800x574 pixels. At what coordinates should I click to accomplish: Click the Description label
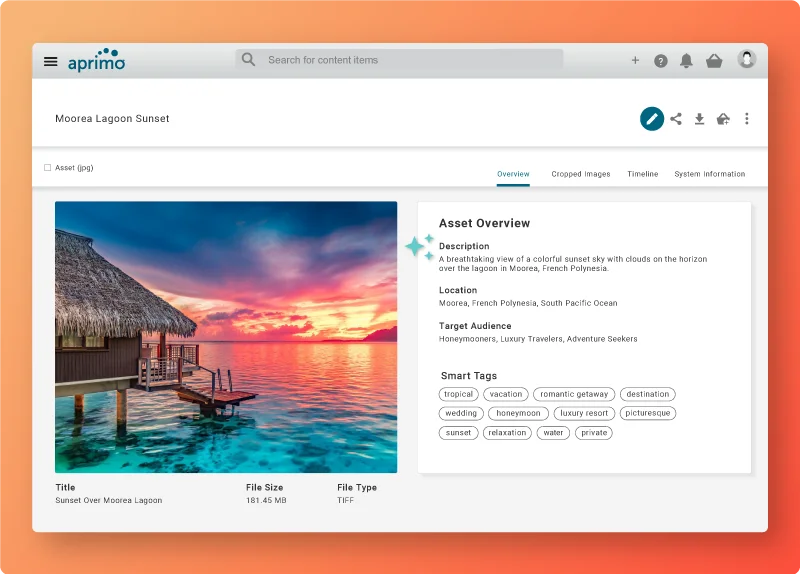point(464,246)
